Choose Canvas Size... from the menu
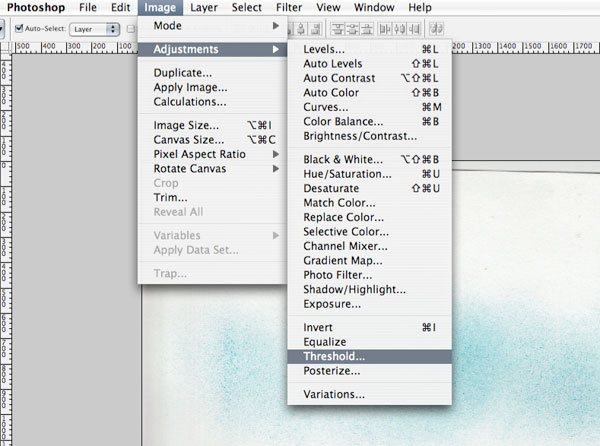 tap(212, 140)
